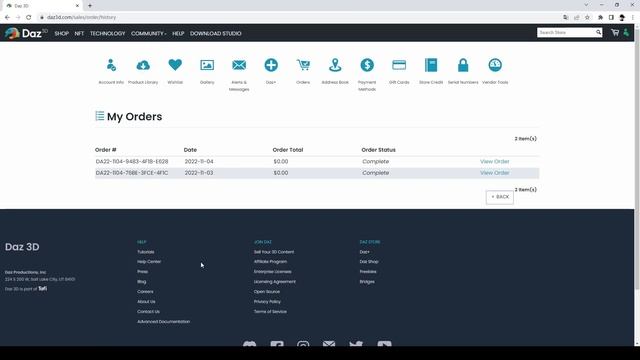640x360 pixels.
Task: Open the Serial Numbers padlock icon
Action: coord(463,65)
